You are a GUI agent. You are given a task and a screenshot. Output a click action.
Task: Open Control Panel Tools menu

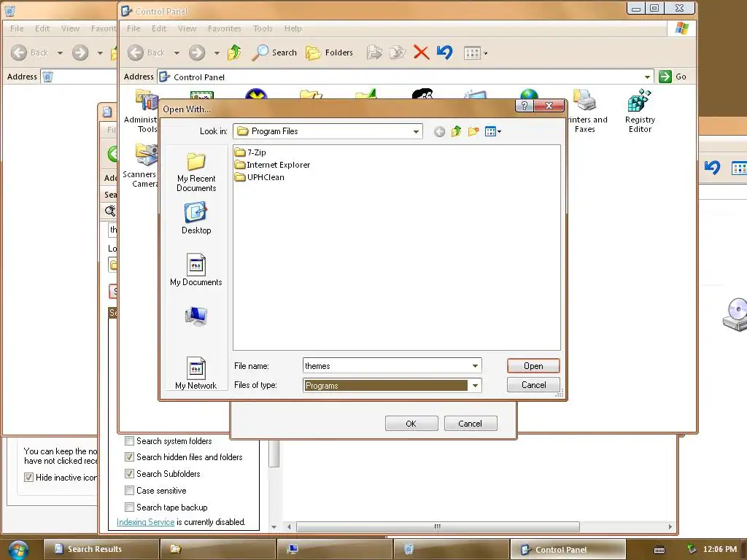tap(263, 28)
